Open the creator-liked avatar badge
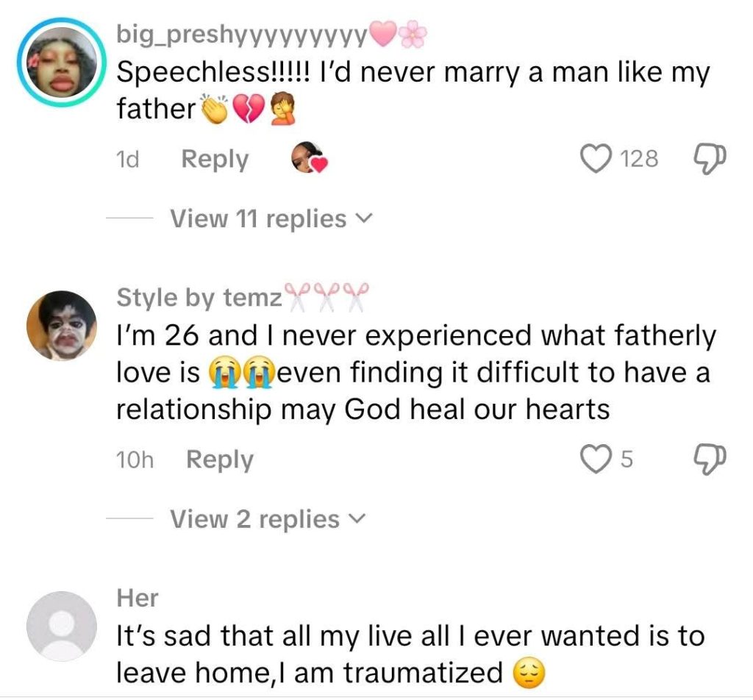 point(307,158)
